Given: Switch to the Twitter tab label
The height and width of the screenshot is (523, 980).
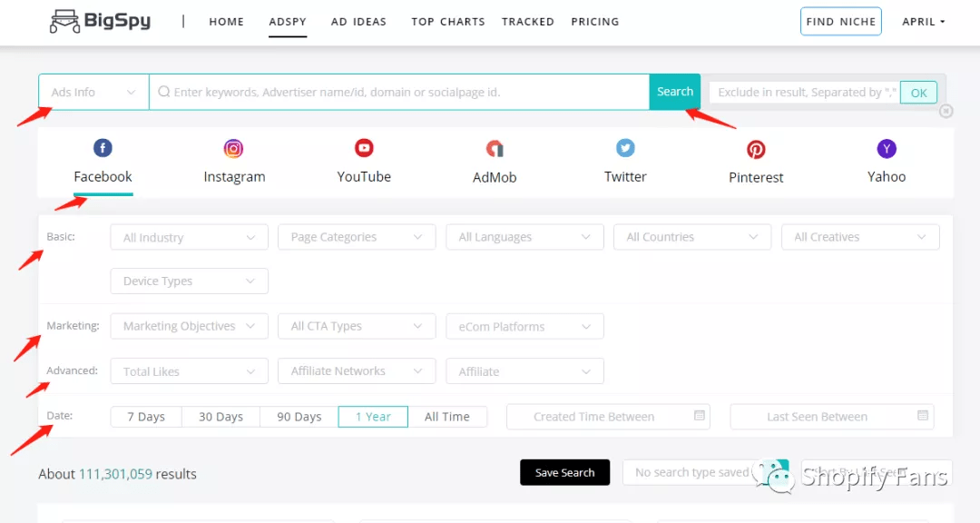Looking at the screenshot, I should point(625,176).
